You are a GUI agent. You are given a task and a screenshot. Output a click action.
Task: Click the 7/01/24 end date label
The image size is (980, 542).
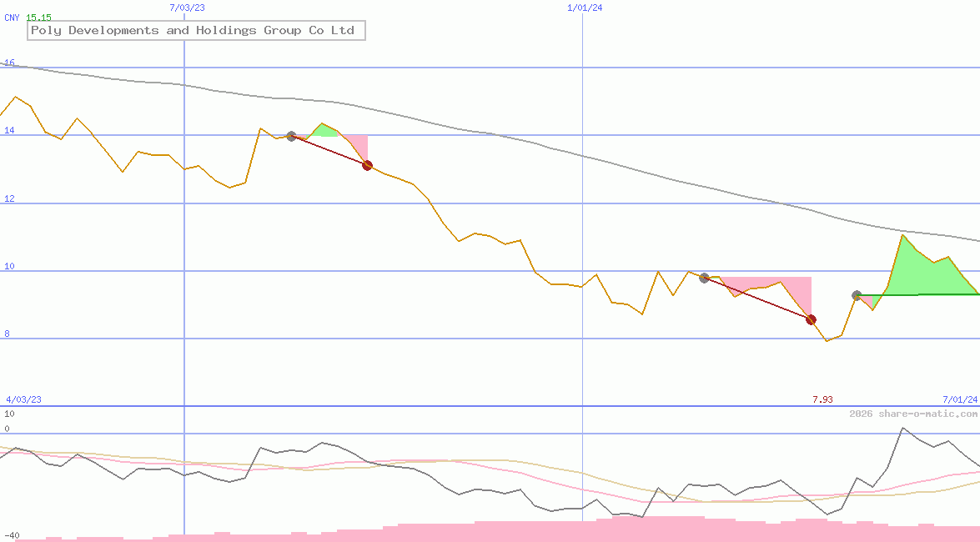pyautogui.click(x=959, y=399)
